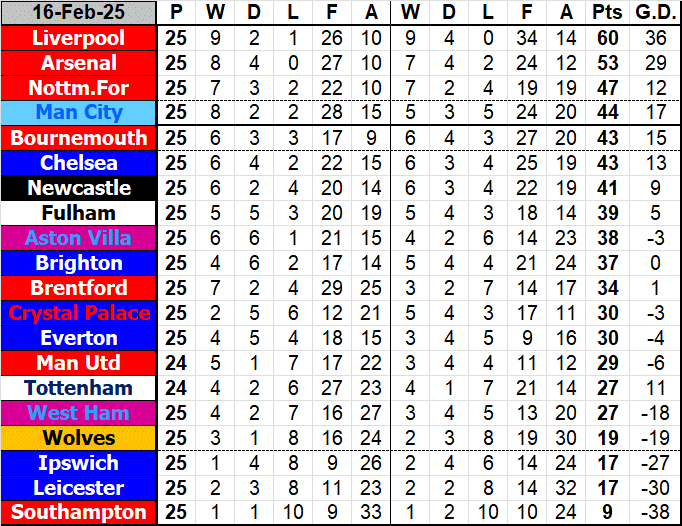
Task: Select the light blue Man City cell
Action: tap(79, 113)
